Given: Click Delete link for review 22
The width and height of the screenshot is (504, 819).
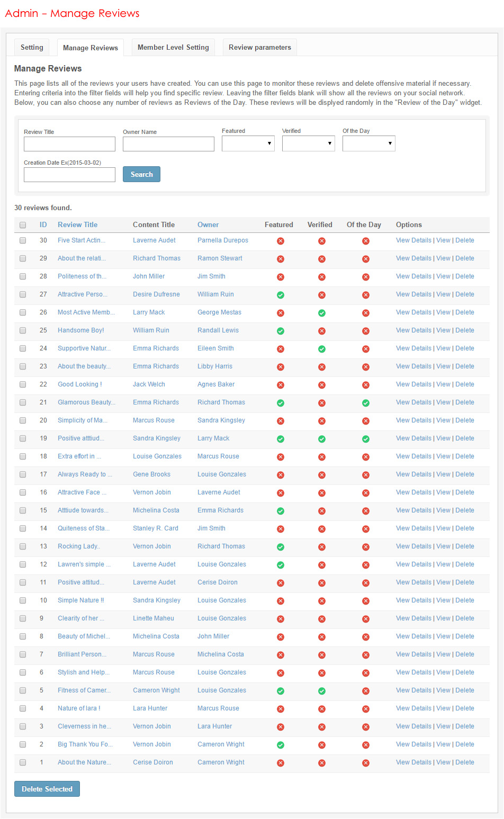Looking at the screenshot, I should [464, 384].
